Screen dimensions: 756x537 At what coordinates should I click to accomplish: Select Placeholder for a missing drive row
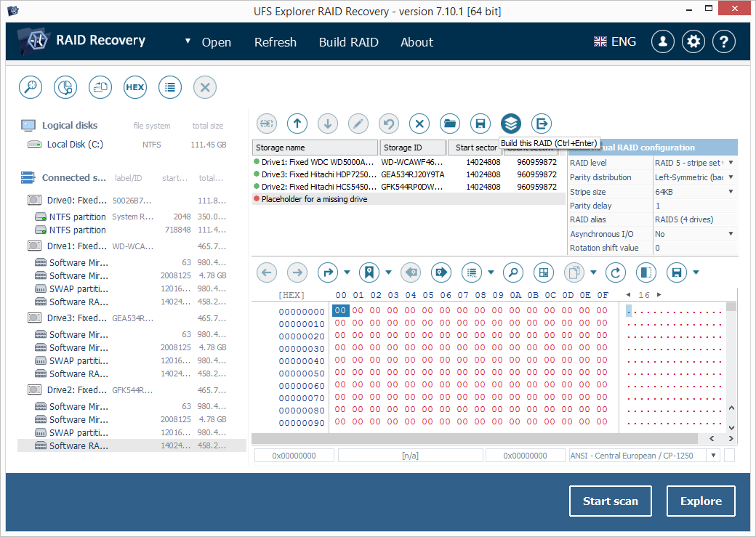tap(409, 199)
